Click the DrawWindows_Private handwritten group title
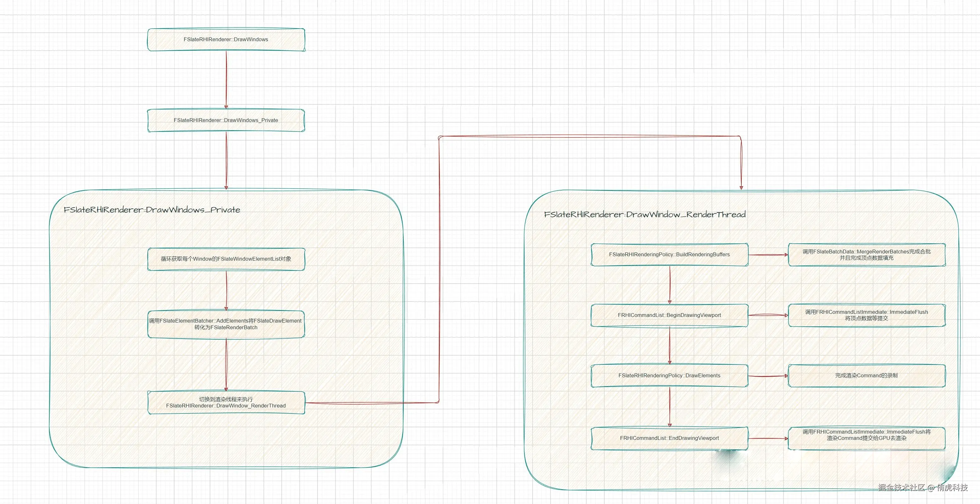The width and height of the screenshot is (980, 504). click(152, 210)
